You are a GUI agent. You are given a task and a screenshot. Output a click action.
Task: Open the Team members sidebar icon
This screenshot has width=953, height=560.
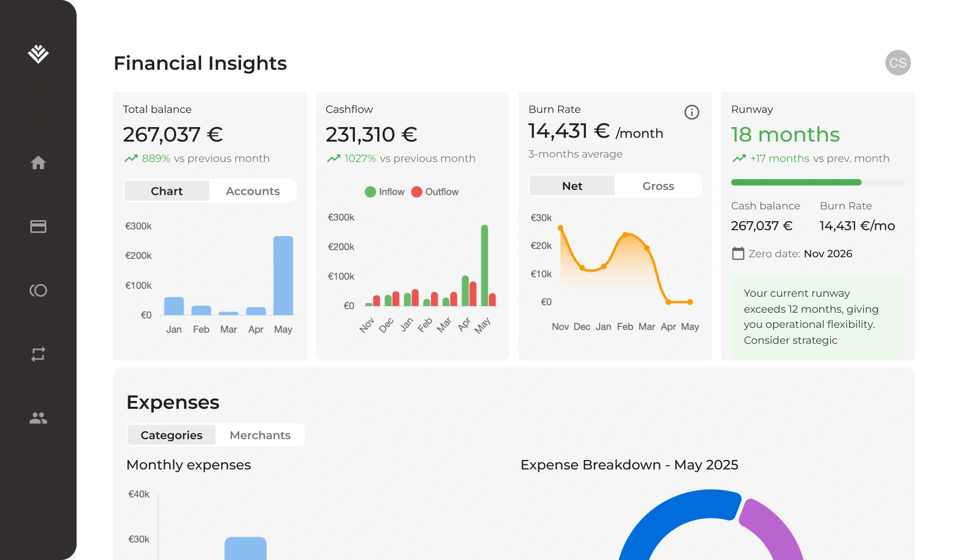(x=38, y=418)
